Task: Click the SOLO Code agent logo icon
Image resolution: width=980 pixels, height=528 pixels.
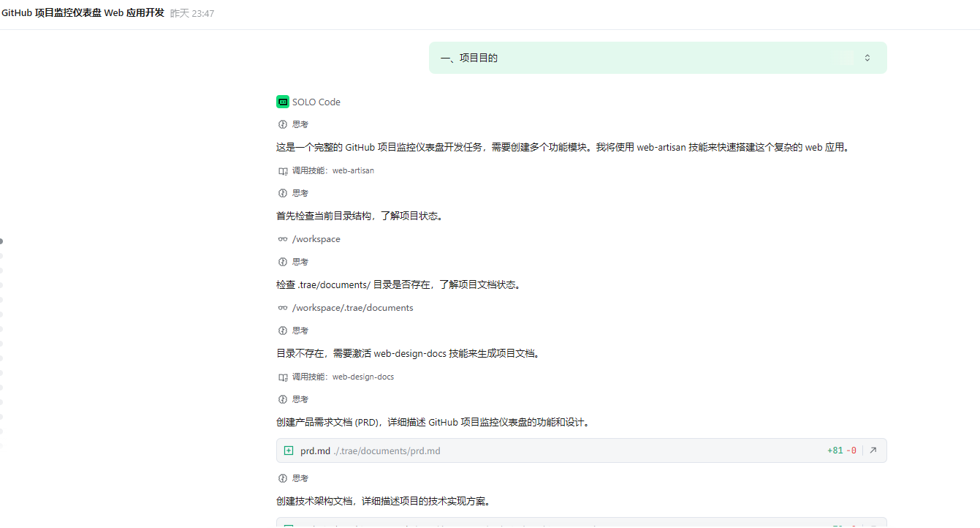Action: tap(283, 102)
